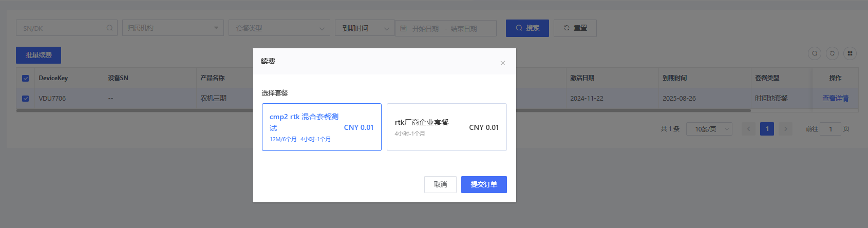
Task: Go to the previous page arrow
Action: (x=748, y=129)
